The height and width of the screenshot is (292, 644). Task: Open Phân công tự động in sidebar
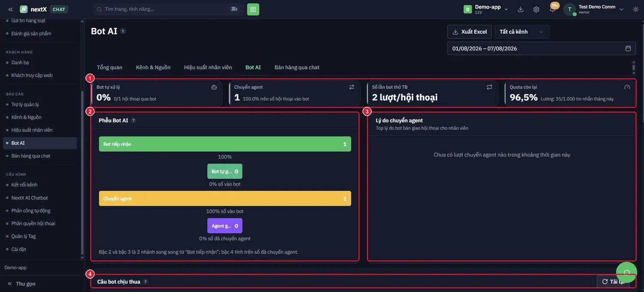pyautogui.click(x=39, y=211)
